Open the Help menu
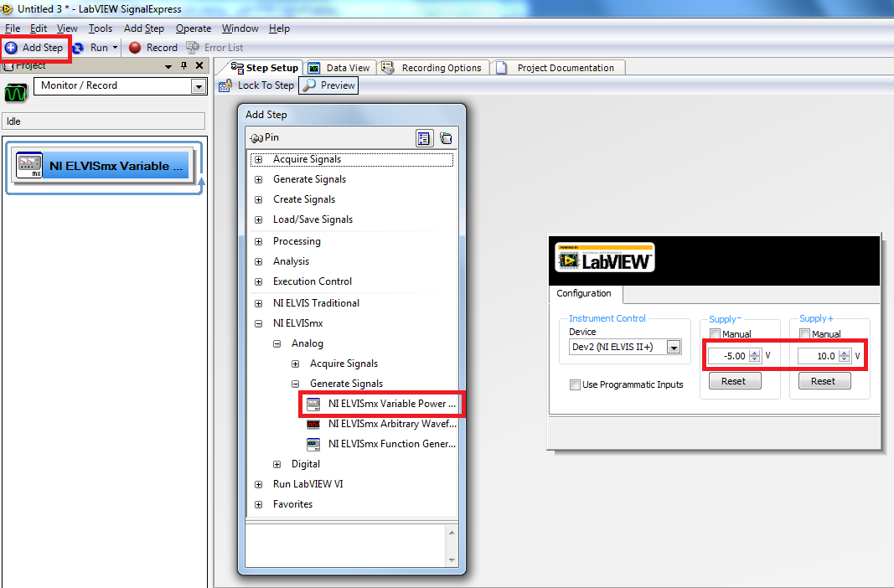 point(279,28)
